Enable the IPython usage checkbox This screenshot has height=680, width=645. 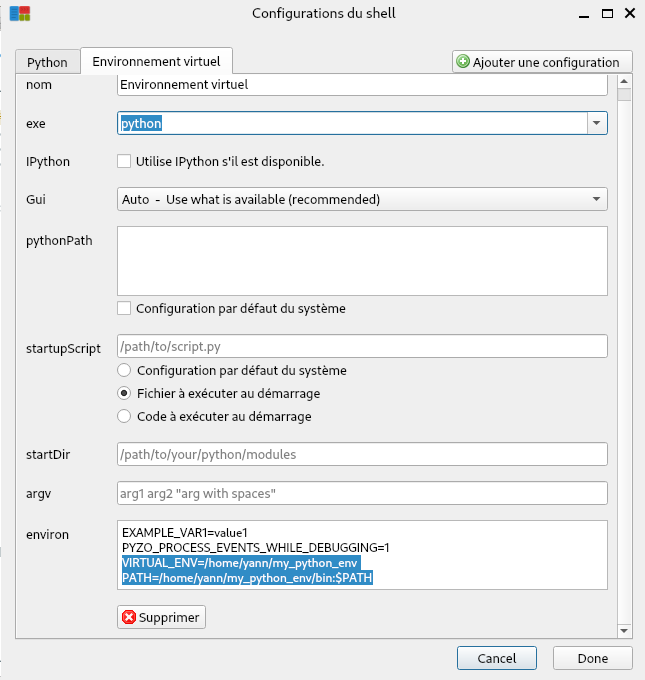(x=124, y=161)
